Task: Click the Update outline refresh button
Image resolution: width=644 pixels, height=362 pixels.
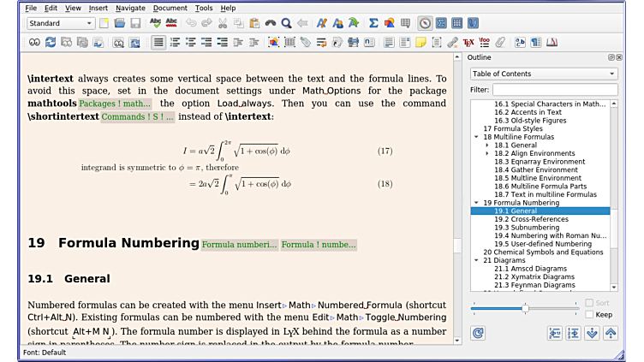Action: [478, 334]
